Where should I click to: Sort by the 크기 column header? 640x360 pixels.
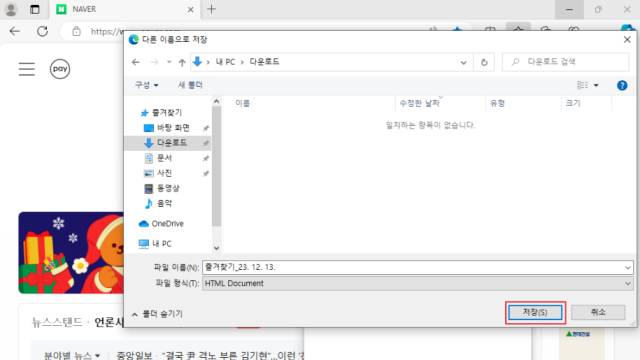pyautogui.click(x=573, y=103)
